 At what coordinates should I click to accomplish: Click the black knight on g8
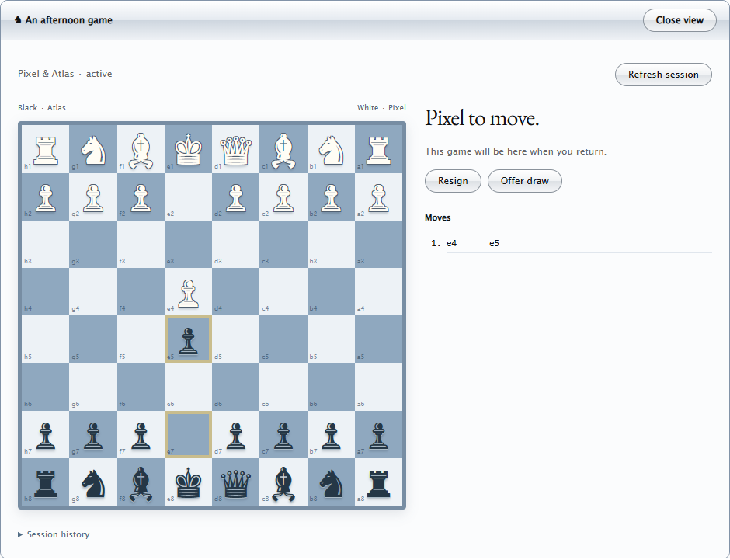click(93, 482)
